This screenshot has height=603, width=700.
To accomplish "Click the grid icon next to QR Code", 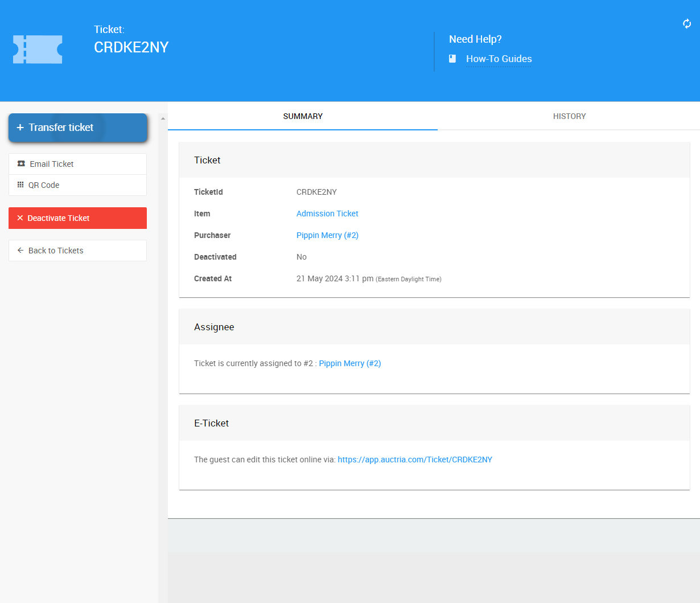I will click(20, 185).
